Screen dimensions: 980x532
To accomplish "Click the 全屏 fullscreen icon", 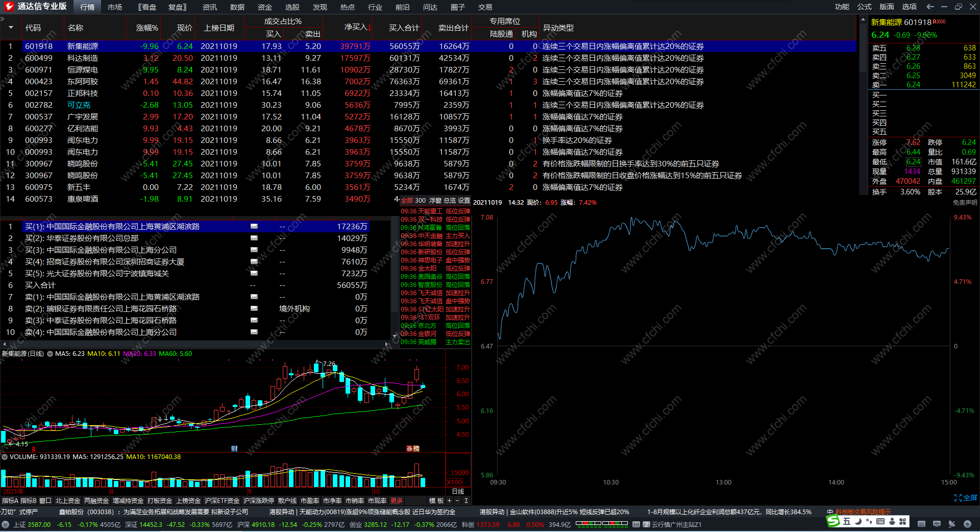I will point(966,498).
